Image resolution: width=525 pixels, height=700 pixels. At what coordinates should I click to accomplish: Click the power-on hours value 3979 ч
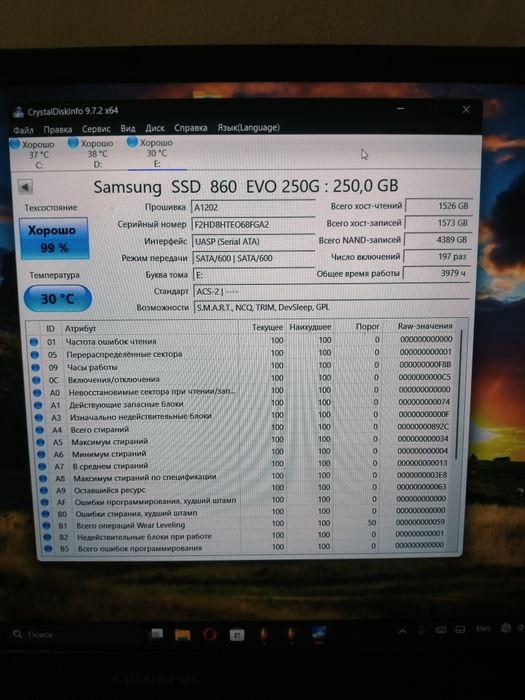(x=436, y=273)
